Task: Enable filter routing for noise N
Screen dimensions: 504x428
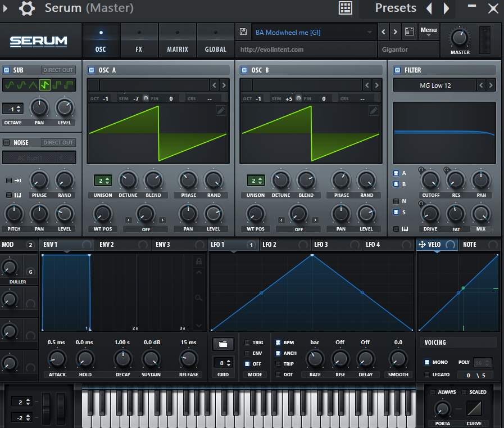Action: point(396,201)
